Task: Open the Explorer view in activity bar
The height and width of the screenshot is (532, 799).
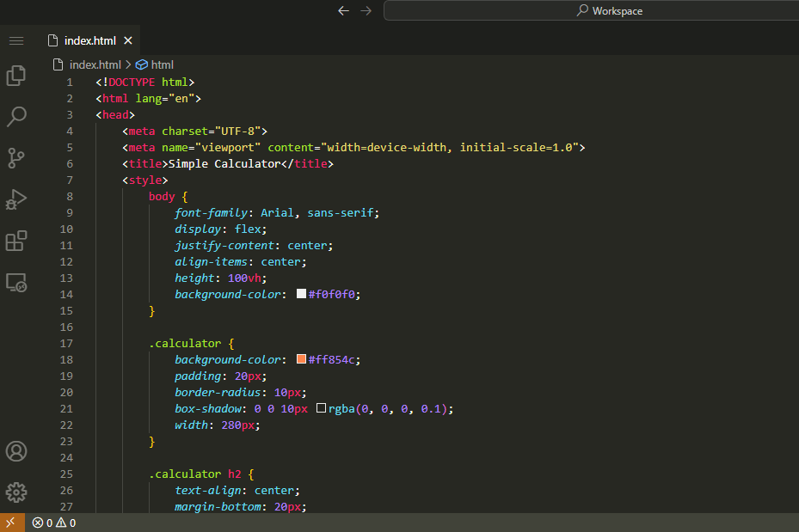Action: click(16, 76)
